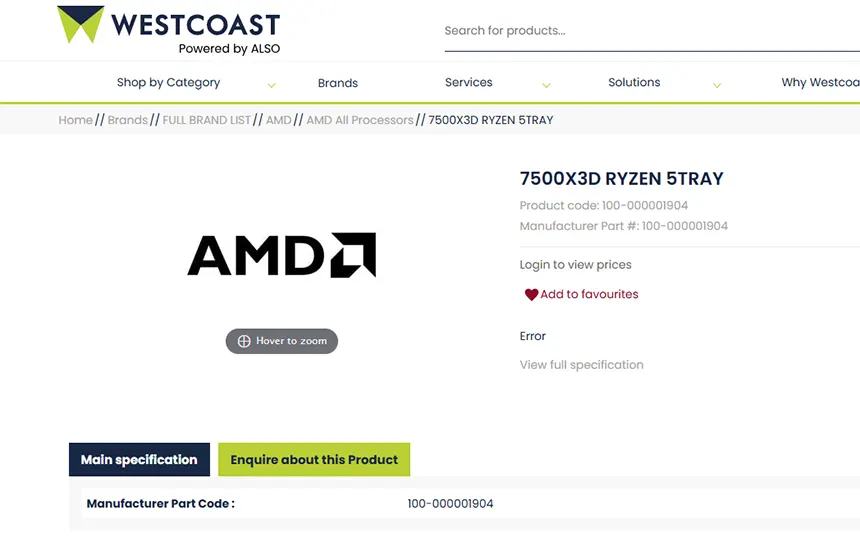Image resolution: width=860 pixels, height=538 pixels.
Task: Open FULL BRAND LIST breadcrumb
Action: (x=207, y=120)
